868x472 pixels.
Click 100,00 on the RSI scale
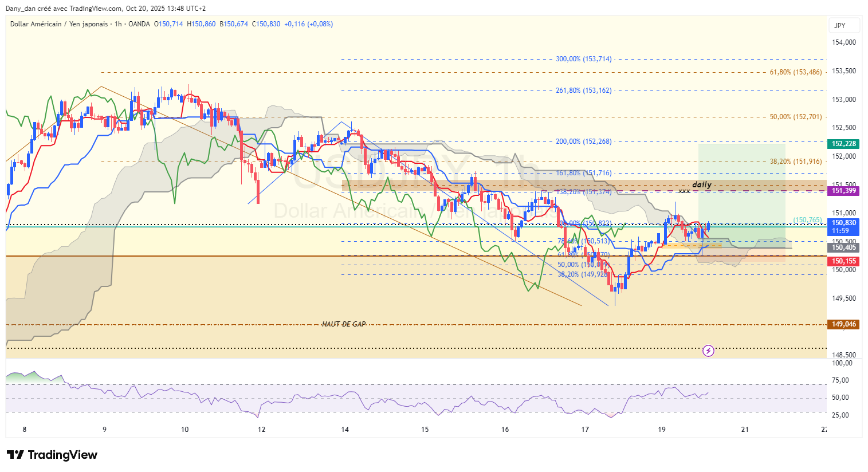tap(842, 363)
